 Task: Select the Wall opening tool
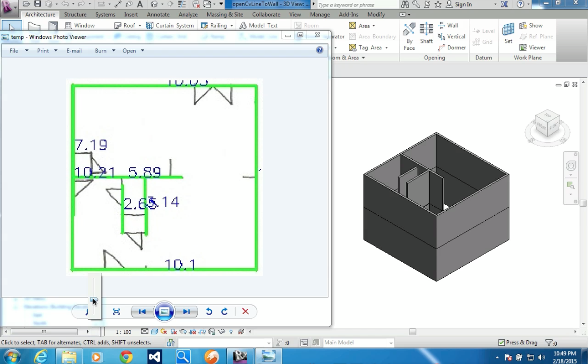[451, 25]
